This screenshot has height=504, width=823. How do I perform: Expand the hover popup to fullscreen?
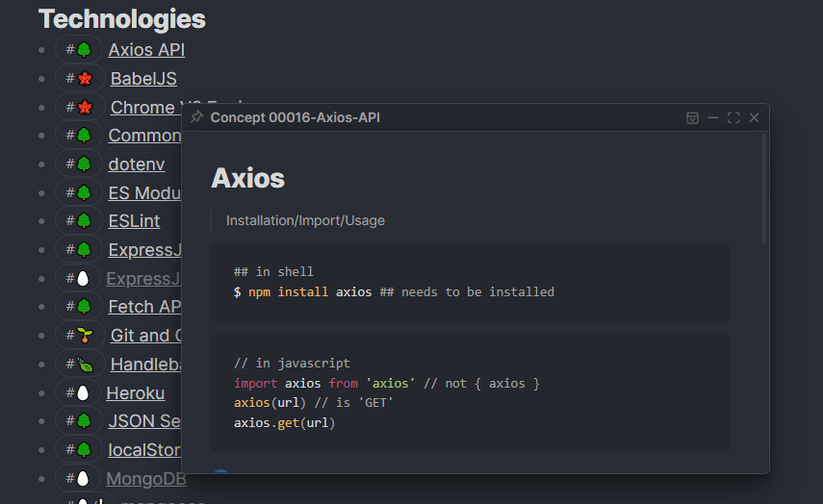(x=733, y=118)
